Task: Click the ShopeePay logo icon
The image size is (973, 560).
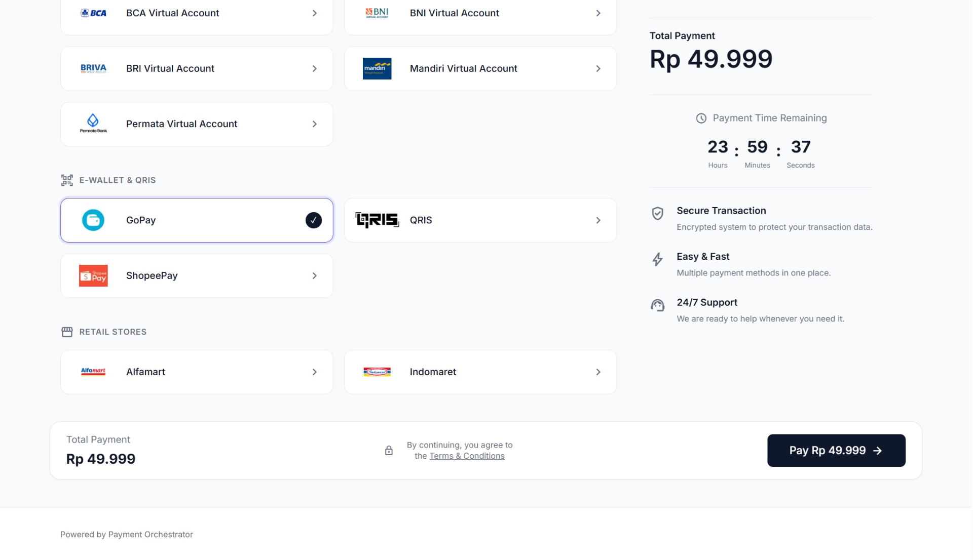Action: pyautogui.click(x=93, y=276)
